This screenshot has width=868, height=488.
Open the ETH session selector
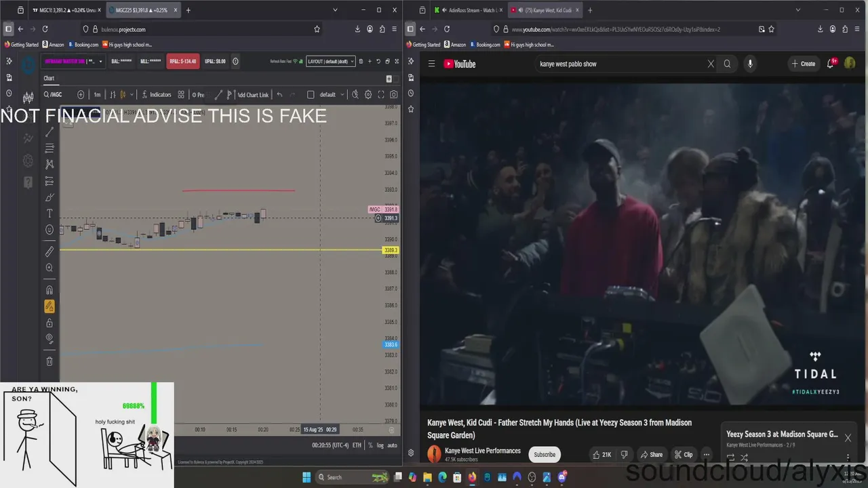[x=357, y=445]
